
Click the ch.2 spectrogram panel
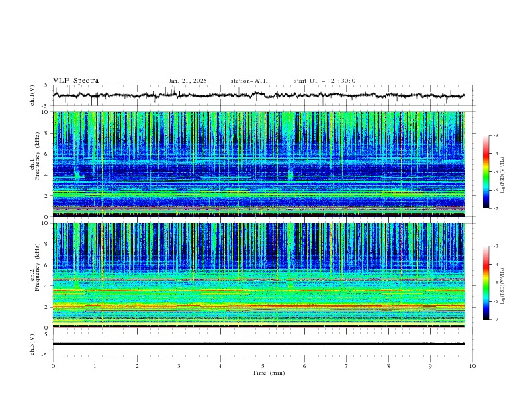pos(259,275)
